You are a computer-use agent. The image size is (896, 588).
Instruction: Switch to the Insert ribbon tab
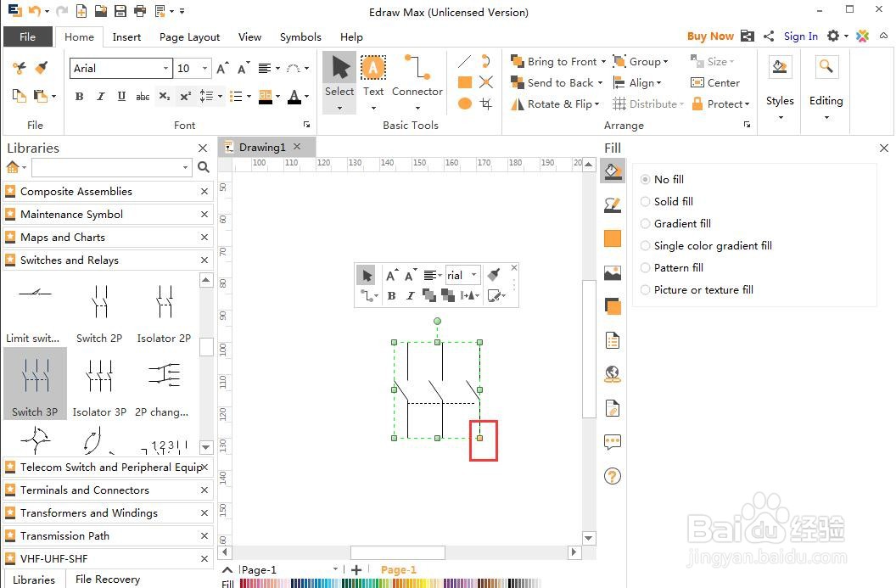(x=126, y=36)
